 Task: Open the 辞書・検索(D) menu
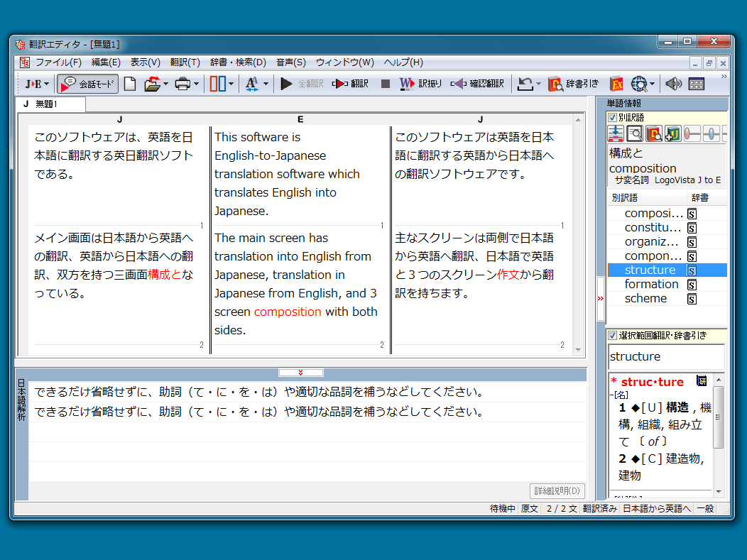[238, 62]
